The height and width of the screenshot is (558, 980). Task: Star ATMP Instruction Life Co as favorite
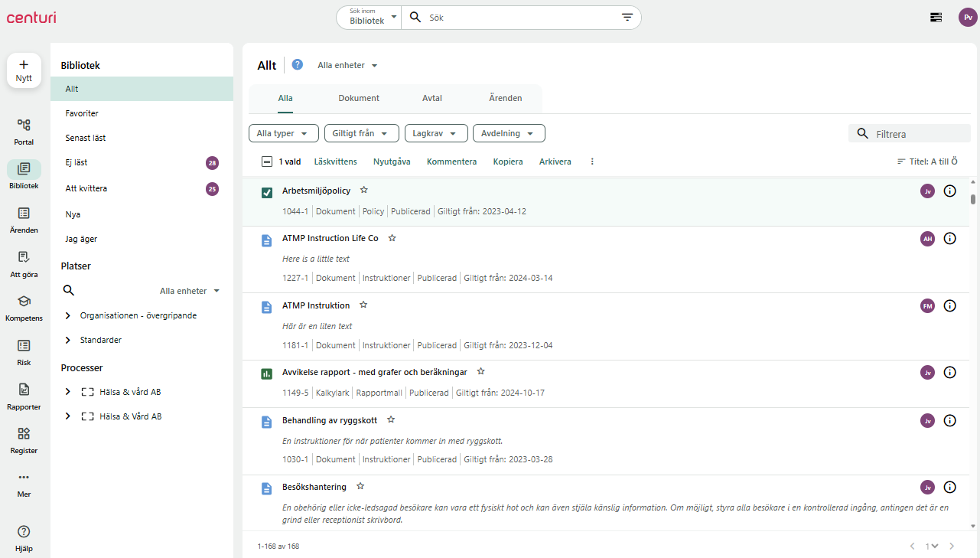[392, 238]
